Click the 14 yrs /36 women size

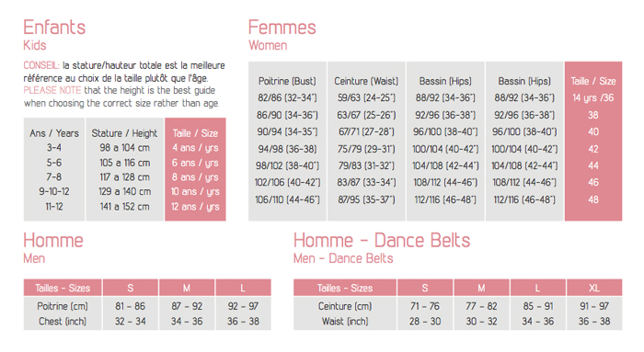click(593, 98)
